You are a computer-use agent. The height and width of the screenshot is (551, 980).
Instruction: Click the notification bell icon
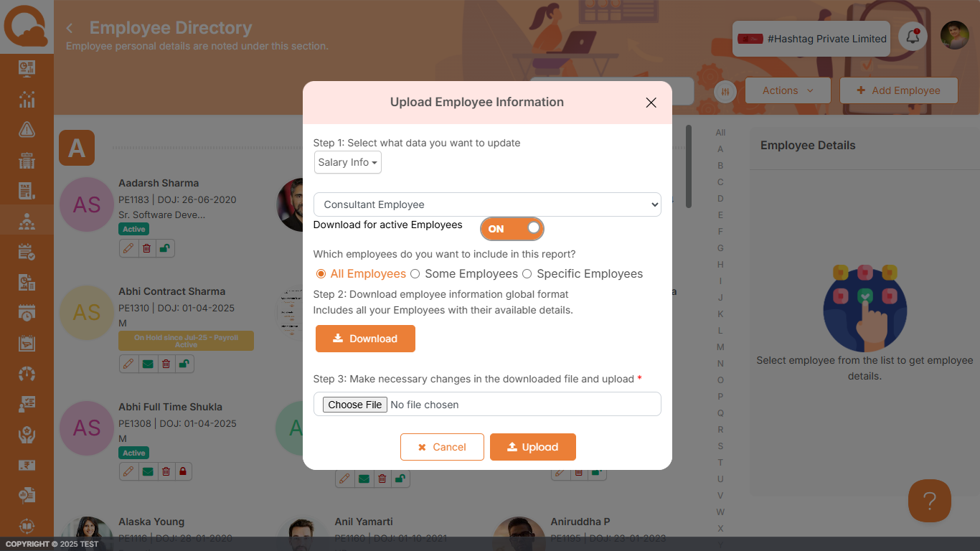click(x=913, y=37)
